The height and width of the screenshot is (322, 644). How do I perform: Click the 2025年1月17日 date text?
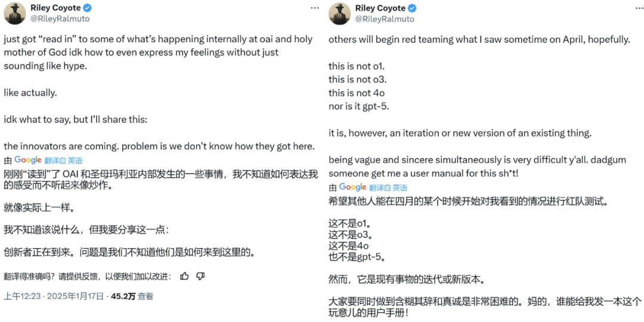(x=76, y=296)
